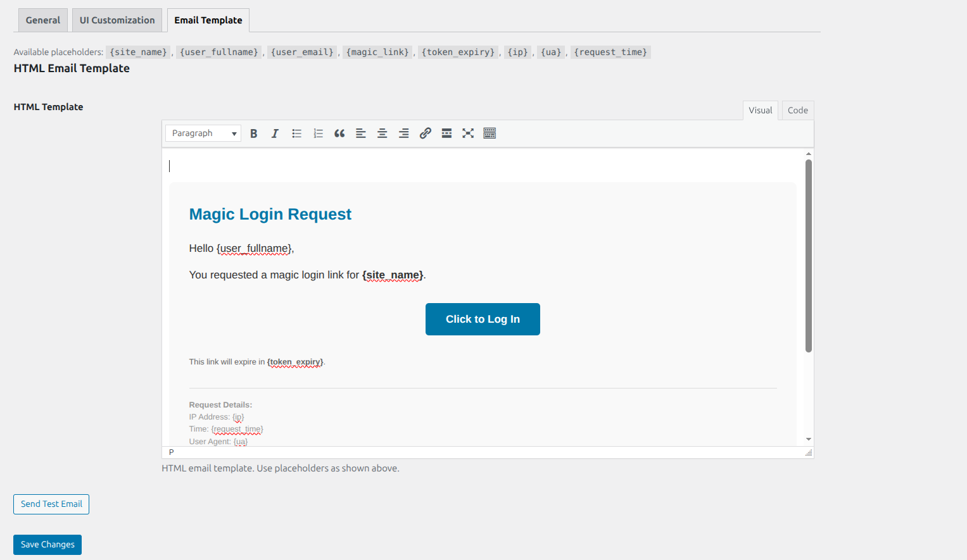Apply italic formatting
Screen dimensions: 967x560
[x=275, y=133]
